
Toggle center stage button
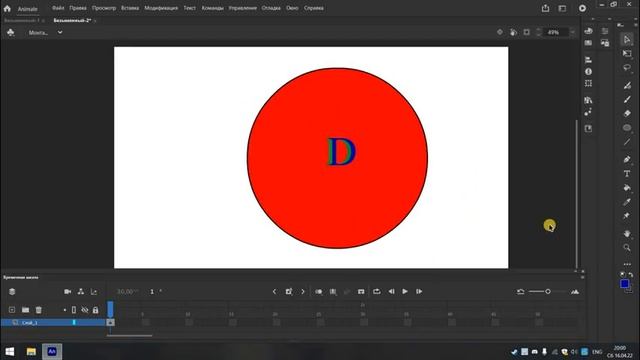(x=500, y=32)
